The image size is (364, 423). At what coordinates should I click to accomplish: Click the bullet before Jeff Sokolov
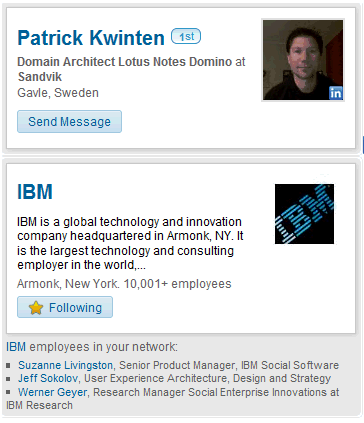click(x=8, y=379)
